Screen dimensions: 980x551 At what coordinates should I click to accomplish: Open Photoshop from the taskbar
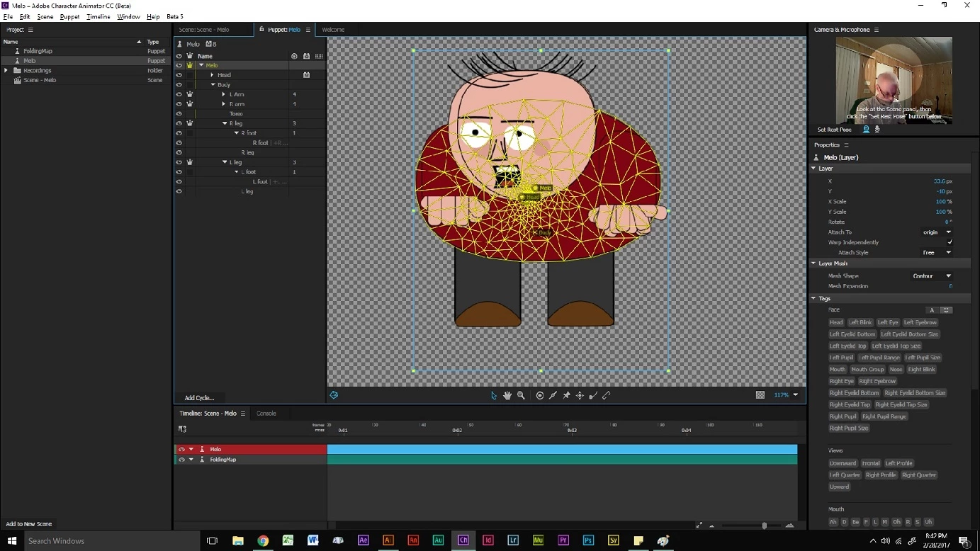click(x=588, y=540)
